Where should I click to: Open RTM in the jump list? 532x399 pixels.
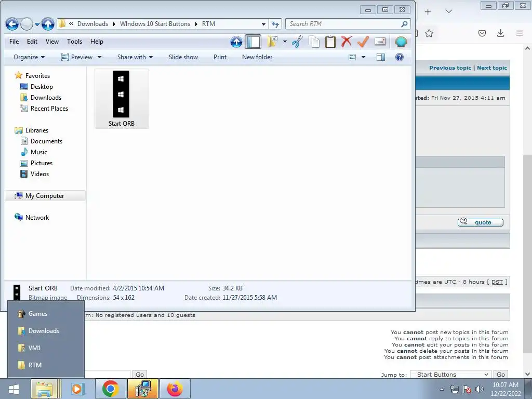46,365
